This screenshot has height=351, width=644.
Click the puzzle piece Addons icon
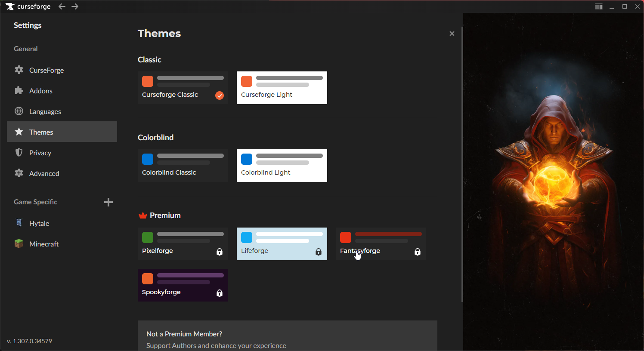coord(19,90)
